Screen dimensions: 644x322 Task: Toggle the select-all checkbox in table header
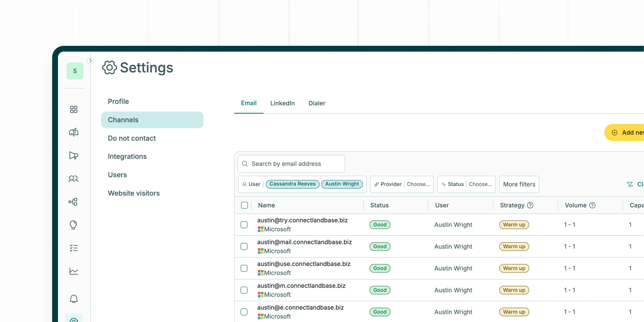[244, 205]
